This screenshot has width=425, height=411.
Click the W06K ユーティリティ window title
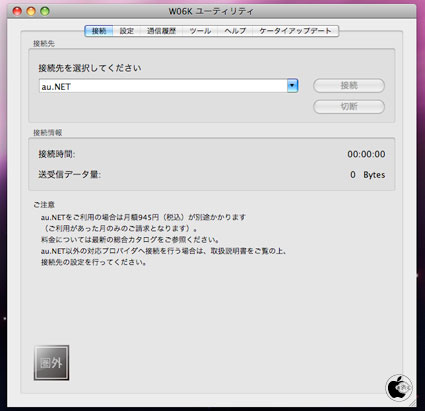(x=211, y=11)
